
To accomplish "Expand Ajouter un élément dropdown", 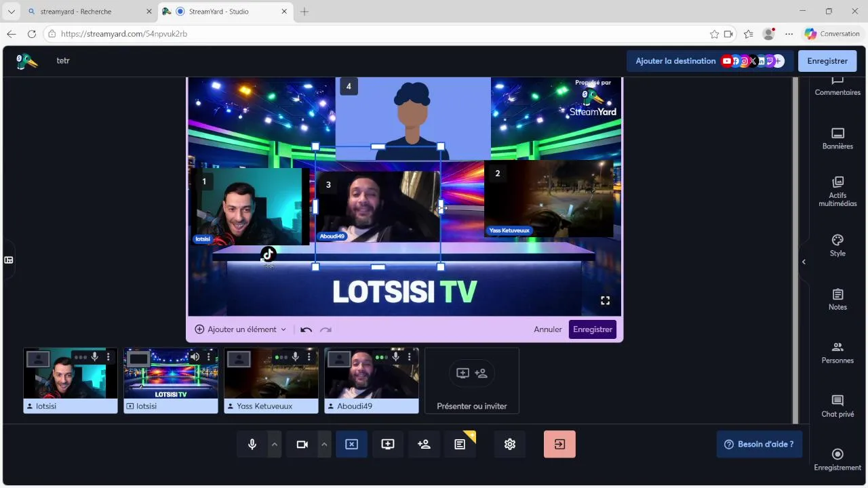I will 241,329.
